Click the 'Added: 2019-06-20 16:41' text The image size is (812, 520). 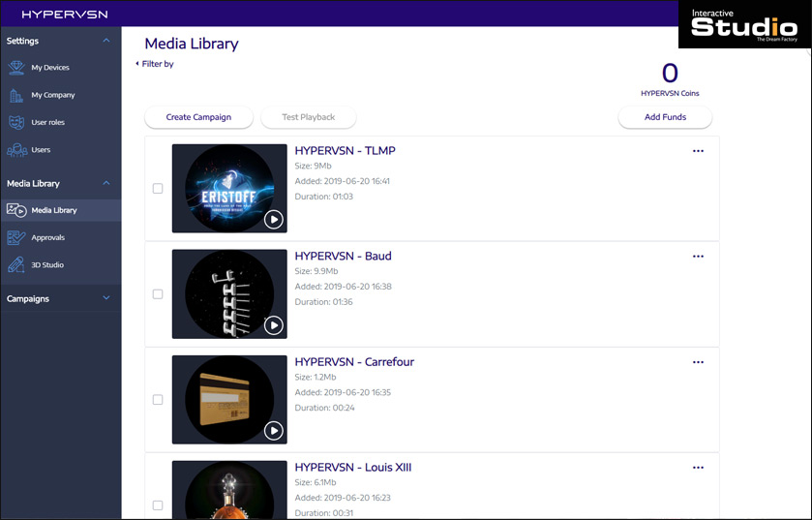tap(343, 181)
